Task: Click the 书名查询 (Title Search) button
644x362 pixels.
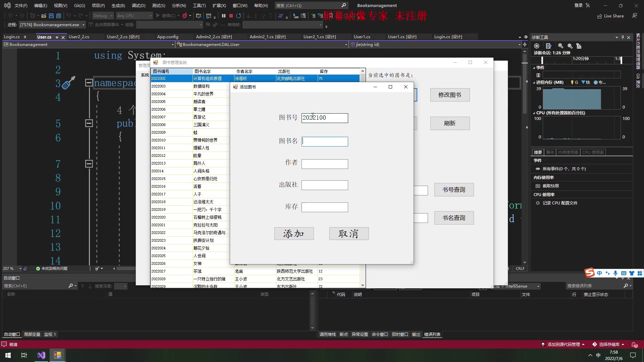Action: coord(453,218)
